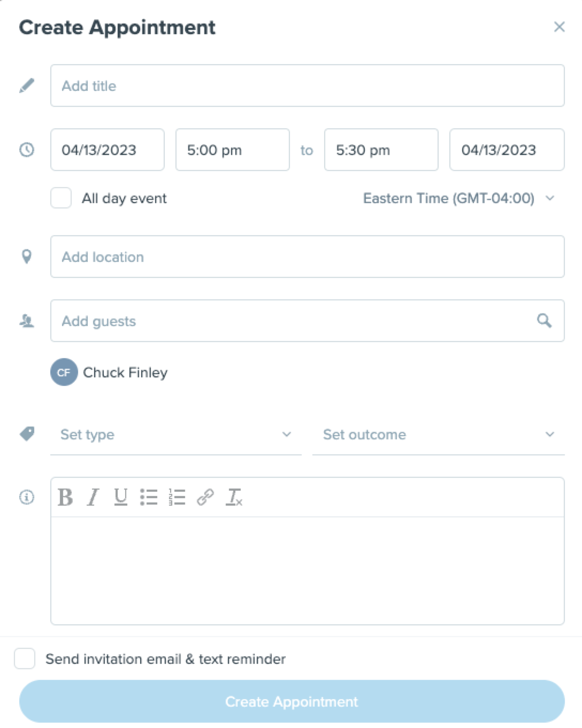
Task: Apply Italic formatting in notes toolbar
Action: point(93,497)
